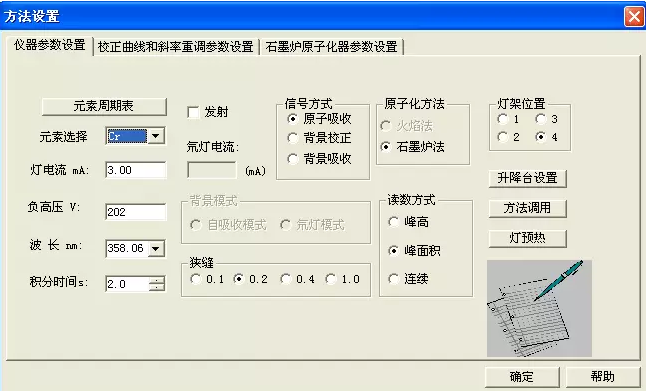Screen dimensions: 646x391
Task: Confirm settings with 确定 button
Action: point(522,377)
